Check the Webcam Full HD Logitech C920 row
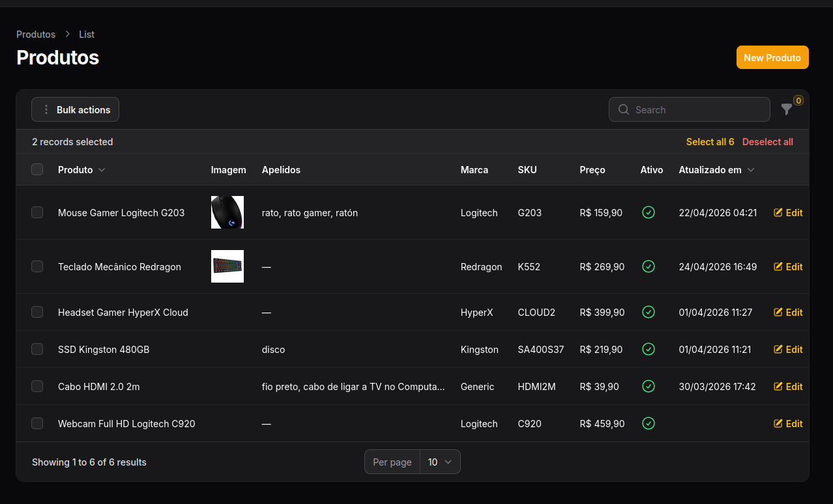833x504 pixels. [37, 423]
